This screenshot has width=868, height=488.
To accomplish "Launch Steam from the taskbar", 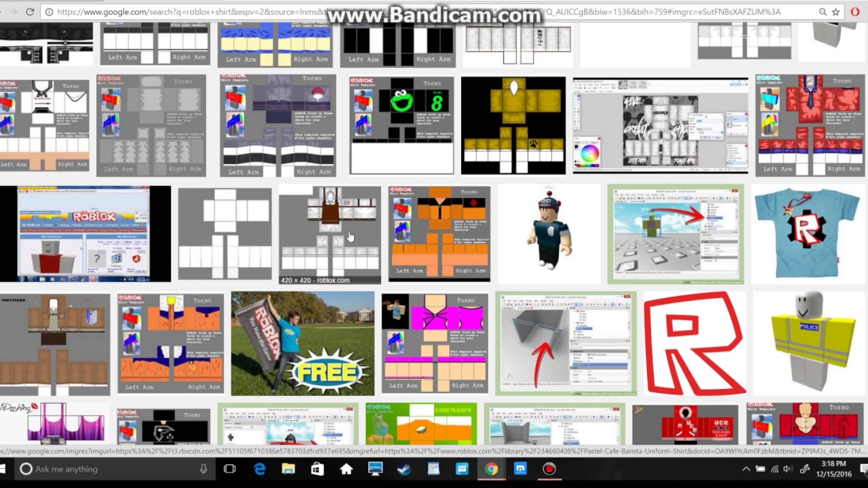I will point(404,469).
